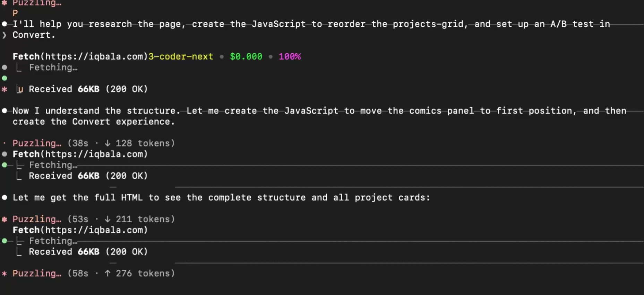This screenshot has width=644, height=295.
Task: Click the prompt chevron beside "Convert."
Action: tap(4, 35)
